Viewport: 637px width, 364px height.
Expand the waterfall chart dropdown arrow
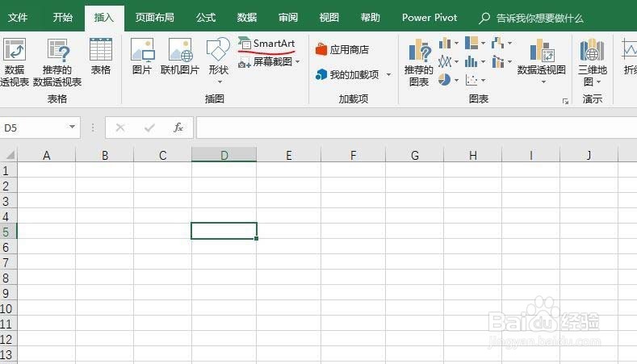point(509,43)
